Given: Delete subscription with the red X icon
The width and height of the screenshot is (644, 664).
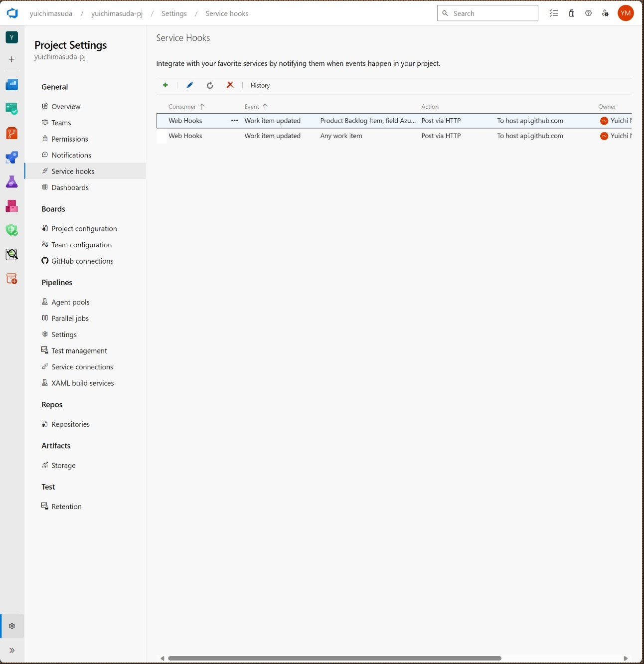Looking at the screenshot, I should (230, 85).
